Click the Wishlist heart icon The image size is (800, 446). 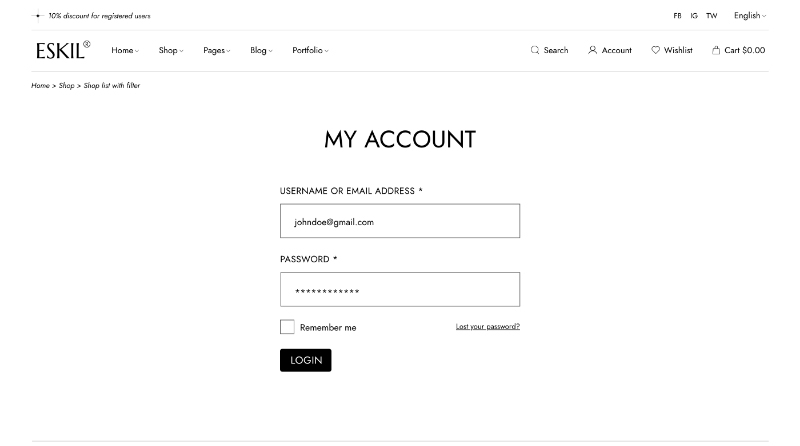(656, 50)
